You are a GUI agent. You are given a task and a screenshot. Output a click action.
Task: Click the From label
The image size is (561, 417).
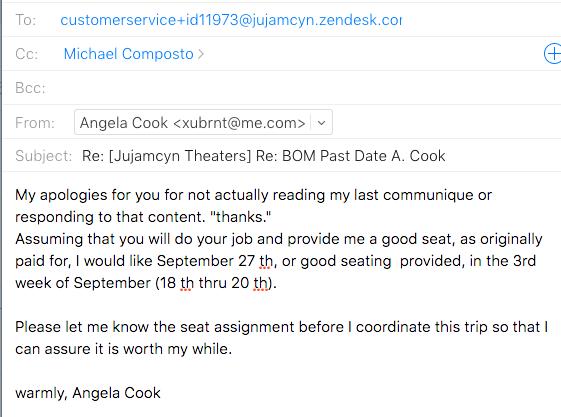coord(35,123)
